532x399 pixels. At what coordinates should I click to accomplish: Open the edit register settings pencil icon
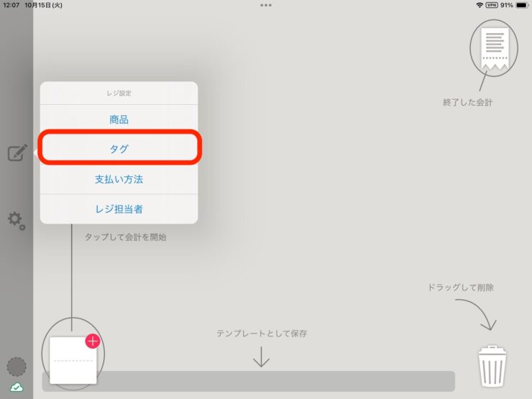click(x=18, y=153)
